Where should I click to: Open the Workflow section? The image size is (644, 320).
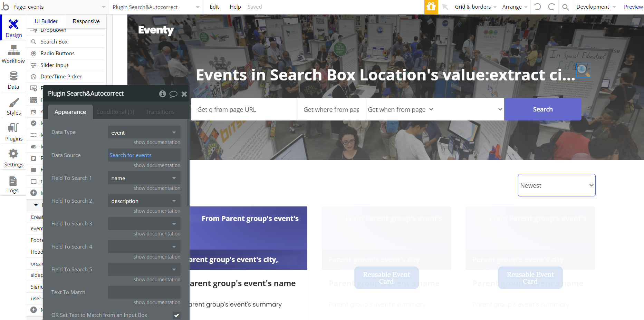coord(13,54)
